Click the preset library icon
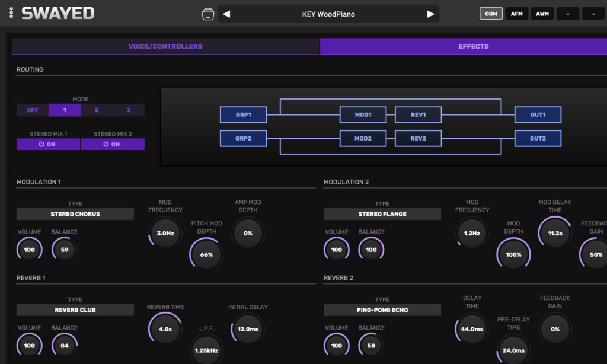607x364 pixels. coord(207,14)
